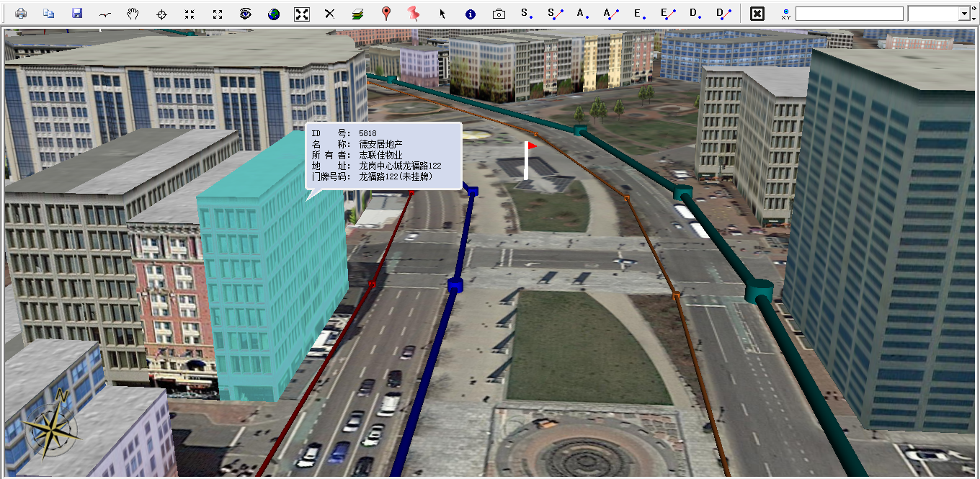Click the Print icon in toolbar
The image size is (980, 479).
(21, 14)
